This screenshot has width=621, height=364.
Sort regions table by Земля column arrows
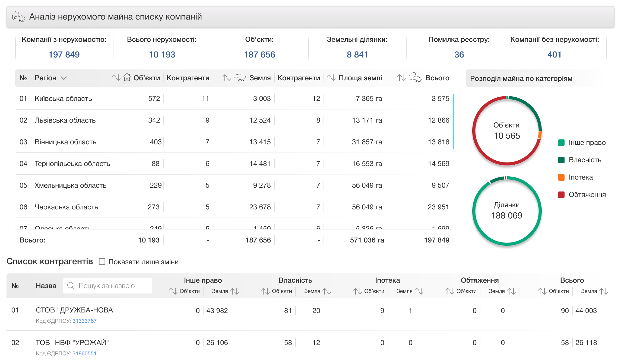pos(227,78)
